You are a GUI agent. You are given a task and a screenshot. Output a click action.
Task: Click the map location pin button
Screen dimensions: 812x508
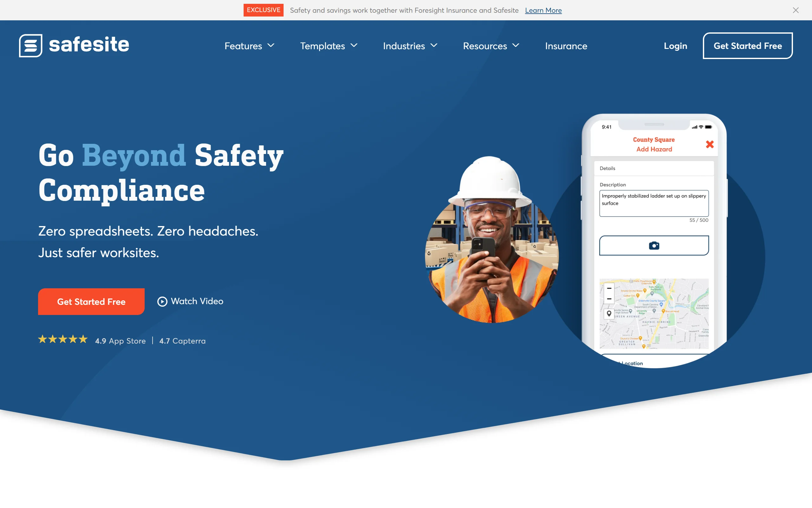tap(609, 314)
